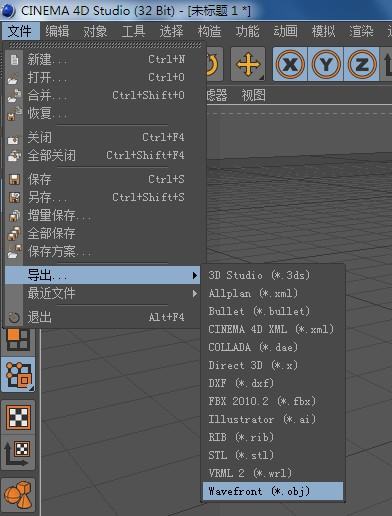Open the 工具 menu
This screenshot has width=392, height=516.
coord(133,31)
